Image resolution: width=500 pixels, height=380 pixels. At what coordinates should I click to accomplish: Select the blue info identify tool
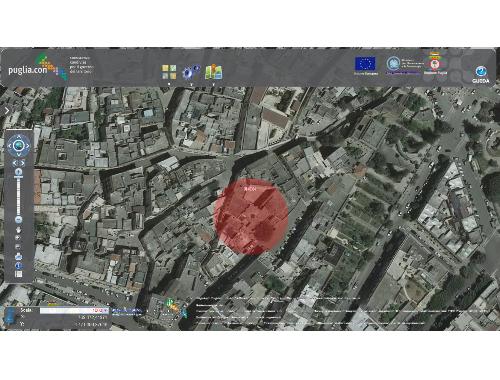pyautogui.click(x=19, y=265)
